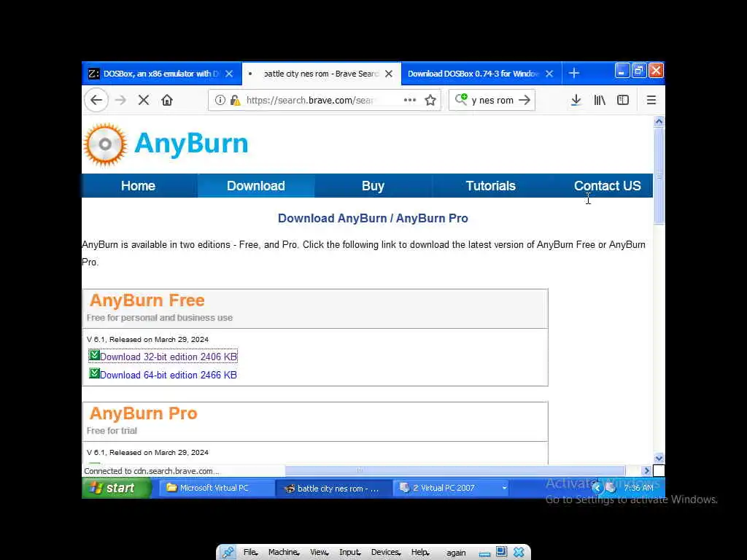Bookmark this page with the star
This screenshot has height=560, width=747.
430,100
